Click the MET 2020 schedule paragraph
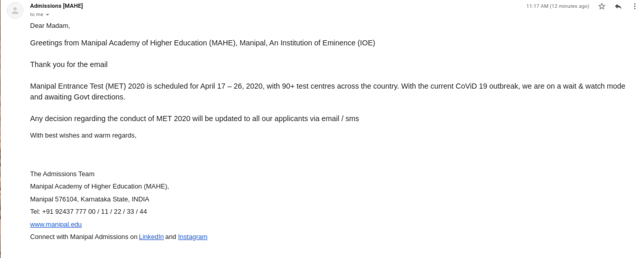The width and height of the screenshot is (644, 258). tap(327, 91)
